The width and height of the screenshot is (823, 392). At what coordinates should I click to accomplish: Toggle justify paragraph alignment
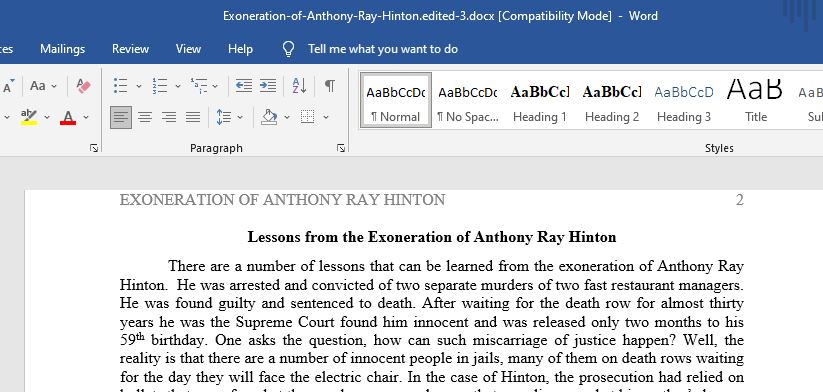point(193,117)
